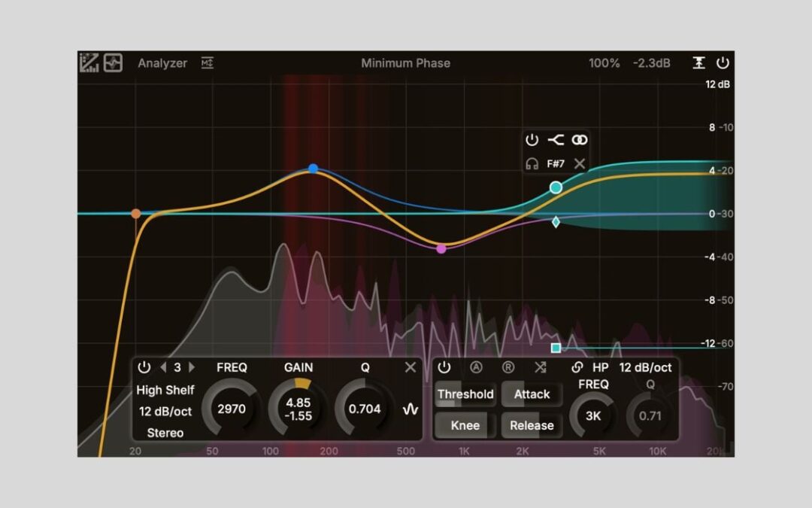812x508 pixels.
Task: Open the 12 dB/oct slope dropdown in band panel
Action: 165,412
